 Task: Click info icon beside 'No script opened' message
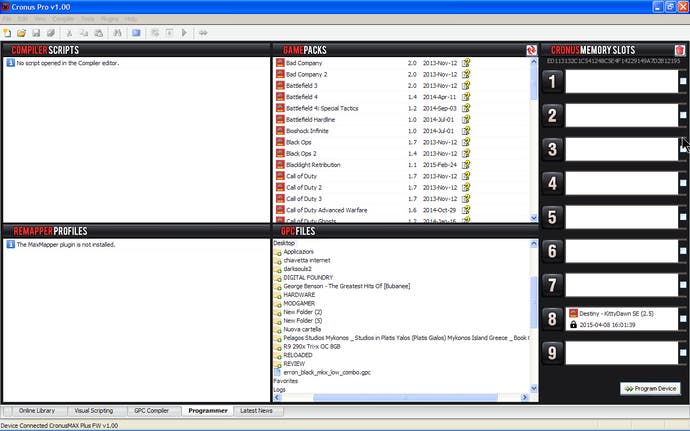point(11,63)
